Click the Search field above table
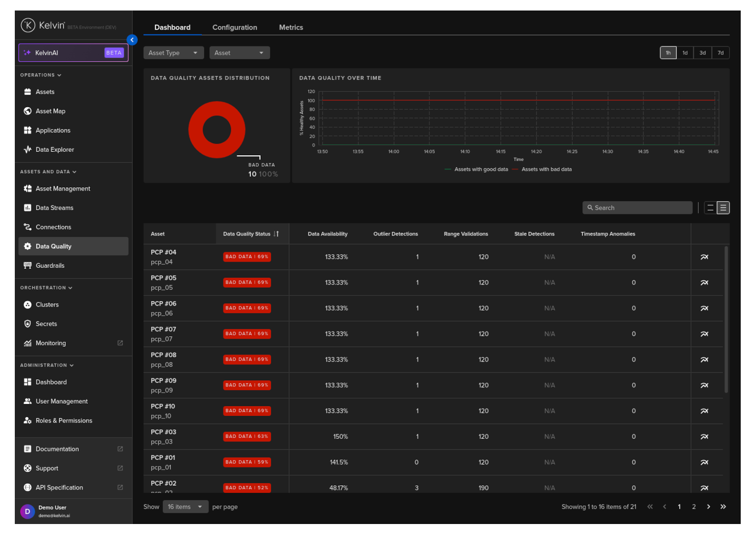This screenshot has width=756, height=535. click(x=637, y=208)
